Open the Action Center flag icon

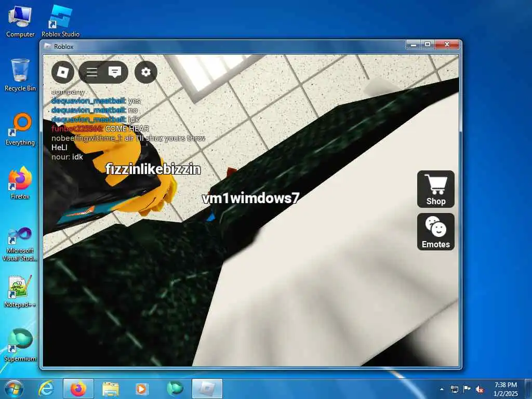pos(467,389)
